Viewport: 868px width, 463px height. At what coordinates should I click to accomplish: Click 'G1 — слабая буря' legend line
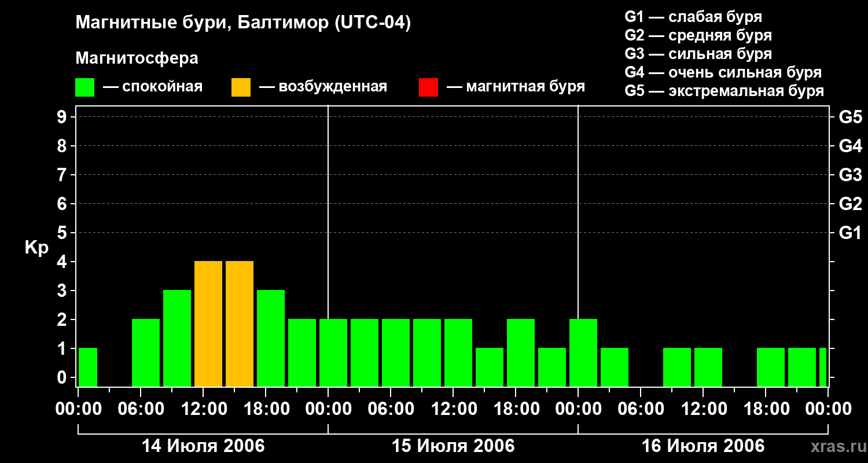[693, 16]
